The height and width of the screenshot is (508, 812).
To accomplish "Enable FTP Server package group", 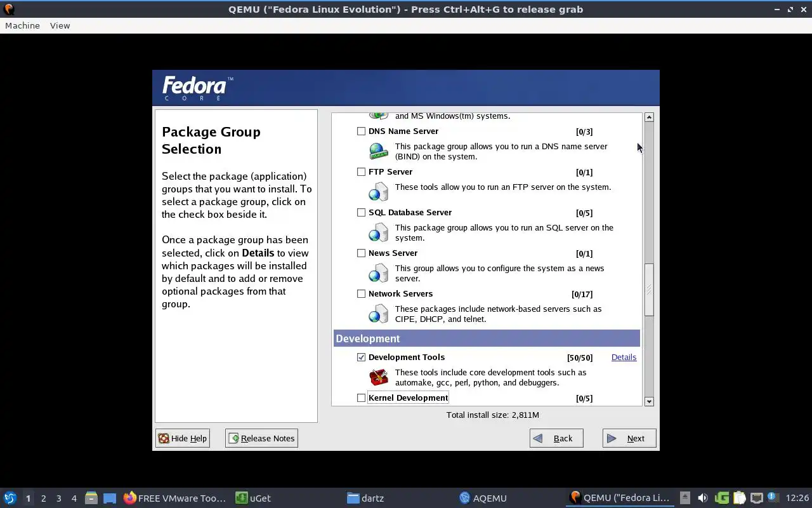I will click(x=361, y=172).
